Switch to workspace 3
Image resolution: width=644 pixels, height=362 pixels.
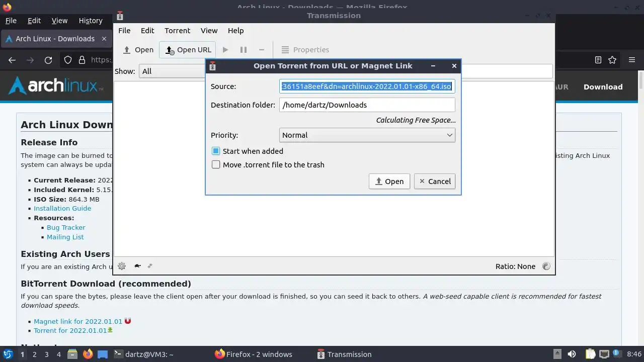point(46,354)
